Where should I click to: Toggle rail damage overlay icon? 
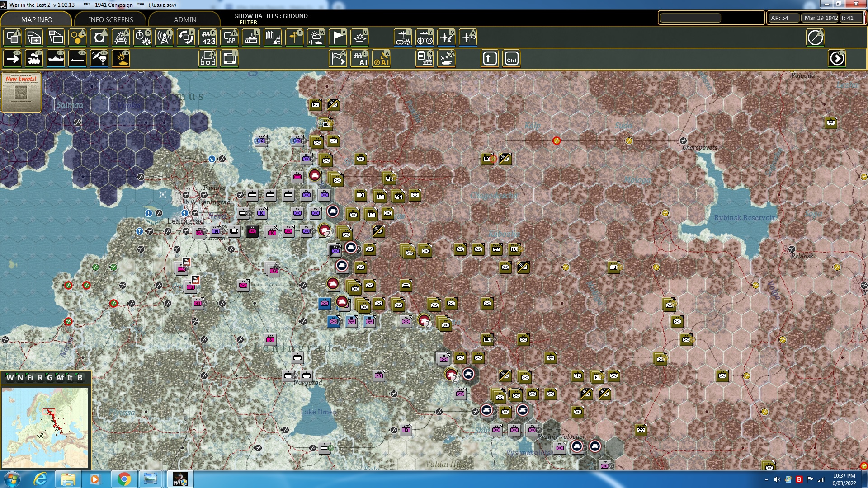click(x=121, y=38)
